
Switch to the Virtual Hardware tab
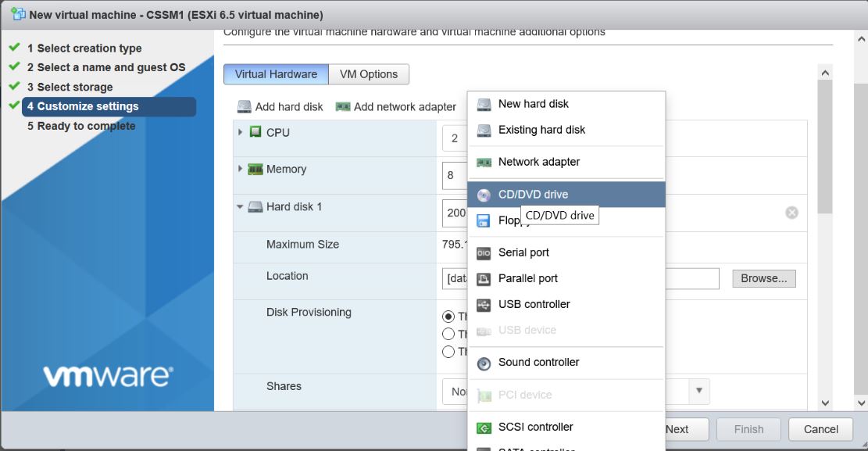tap(276, 74)
